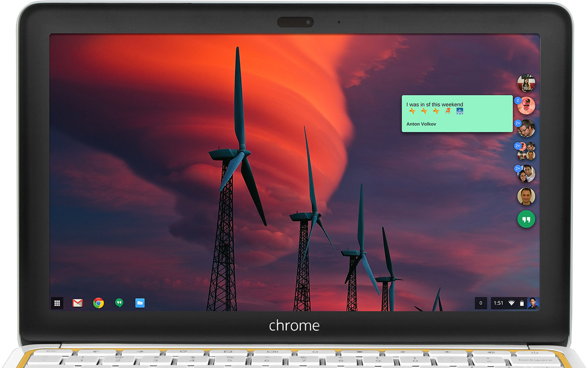The image size is (588, 368).
Task: Click the user profile picture in tray
Action: click(x=533, y=303)
